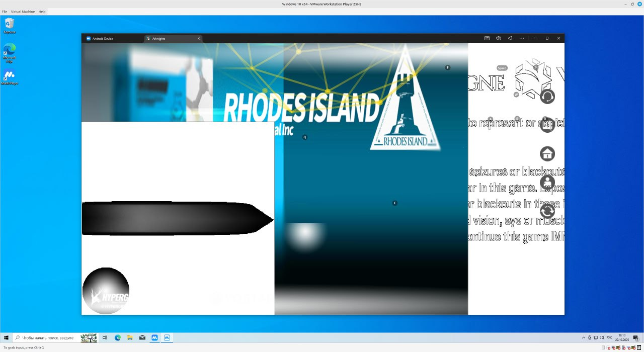Click the Windows taskbar search box
The height and width of the screenshot is (352, 644).
click(x=55, y=337)
